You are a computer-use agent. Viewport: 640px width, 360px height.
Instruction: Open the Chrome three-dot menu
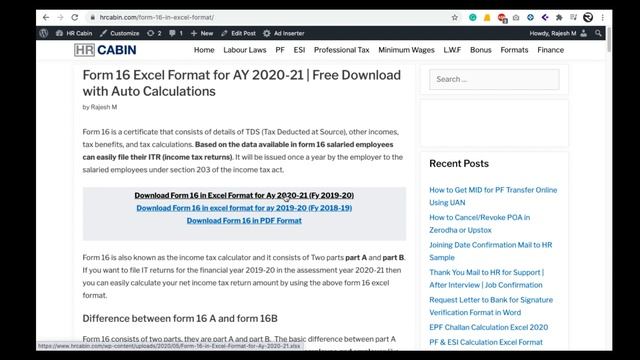(602, 18)
